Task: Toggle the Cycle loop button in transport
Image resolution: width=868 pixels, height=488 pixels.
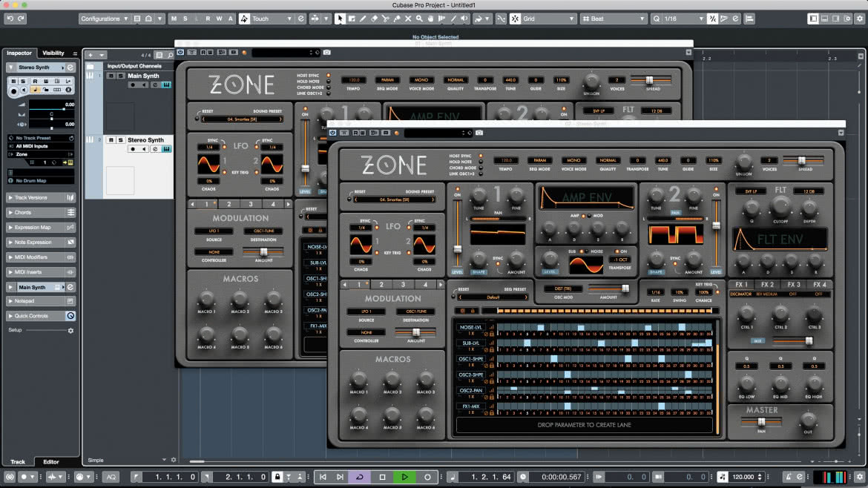Action: click(360, 476)
